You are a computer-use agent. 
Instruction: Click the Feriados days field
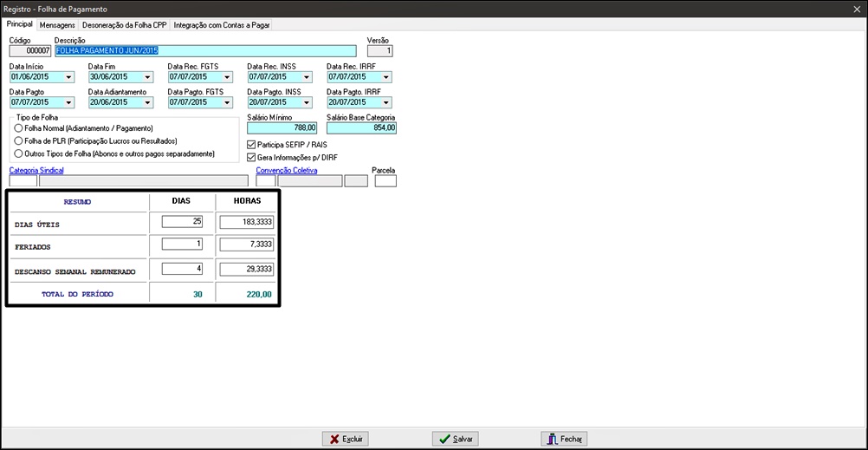coord(182,245)
